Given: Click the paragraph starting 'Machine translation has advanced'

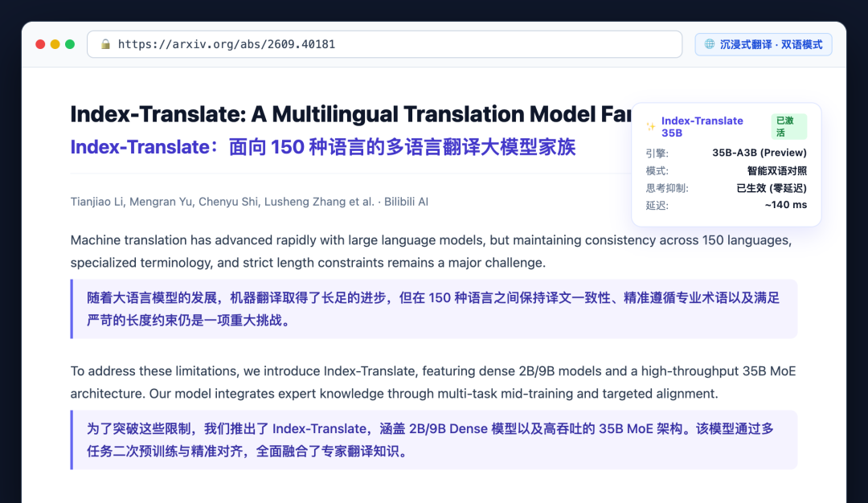Looking at the screenshot, I should [433, 251].
